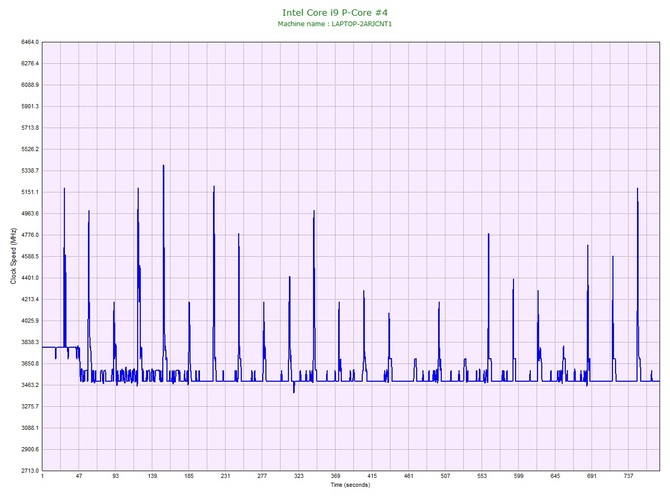Click the 185 tick on time axis

click(189, 476)
